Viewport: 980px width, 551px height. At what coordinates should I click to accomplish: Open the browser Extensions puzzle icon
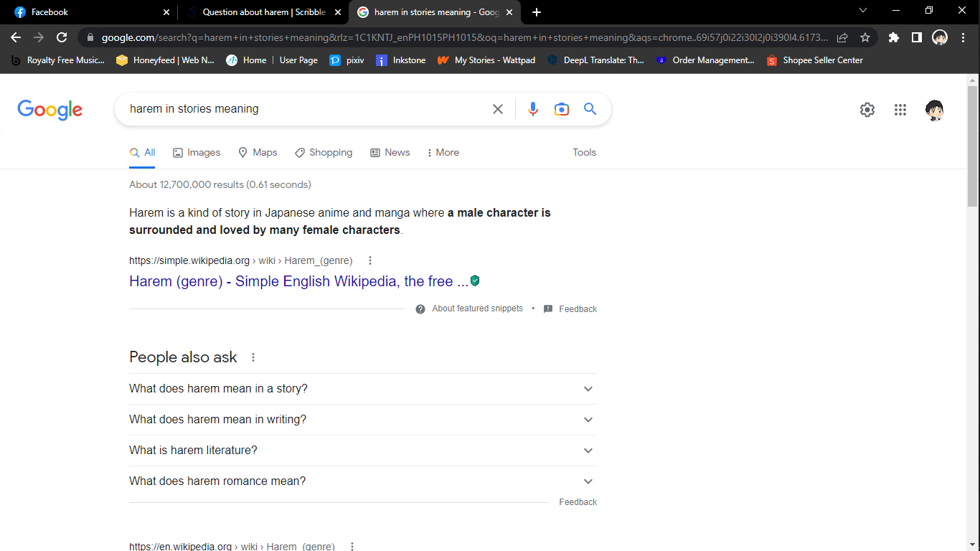click(893, 36)
